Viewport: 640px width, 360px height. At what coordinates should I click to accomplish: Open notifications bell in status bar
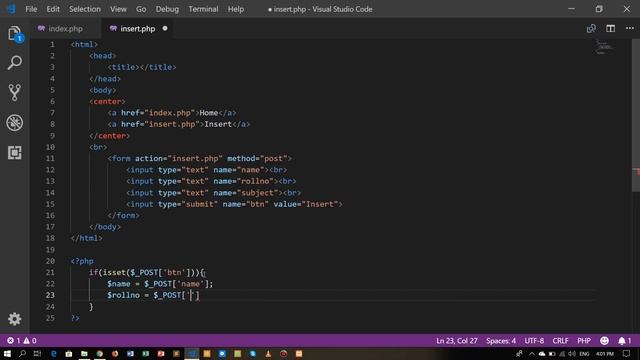(624, 340)
